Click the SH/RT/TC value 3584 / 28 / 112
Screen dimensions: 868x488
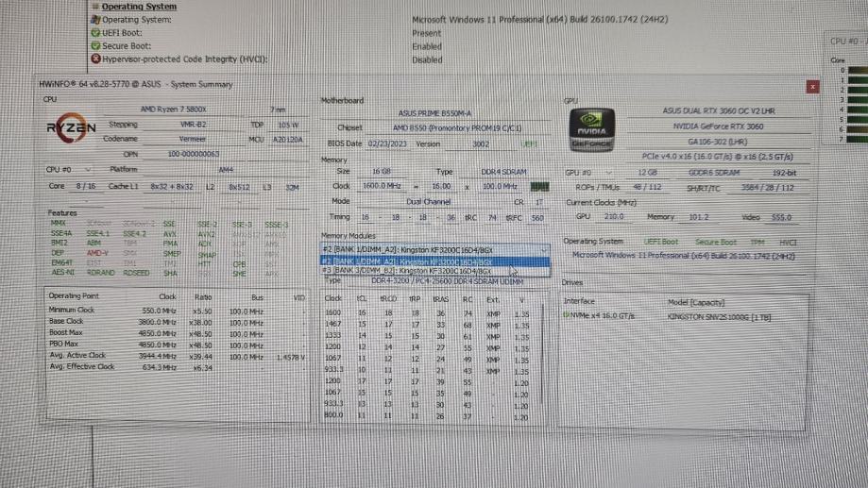click(767, 188)
